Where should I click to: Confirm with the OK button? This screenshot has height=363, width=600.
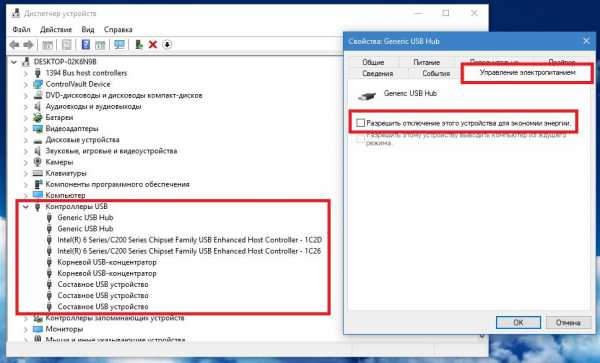[x=518, y=322]
